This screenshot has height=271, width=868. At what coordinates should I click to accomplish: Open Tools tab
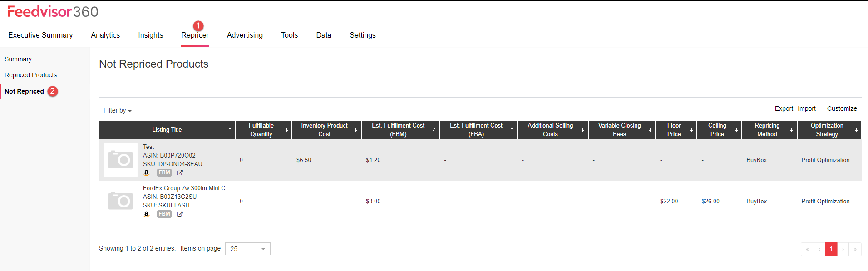click(x=290, y=35)
